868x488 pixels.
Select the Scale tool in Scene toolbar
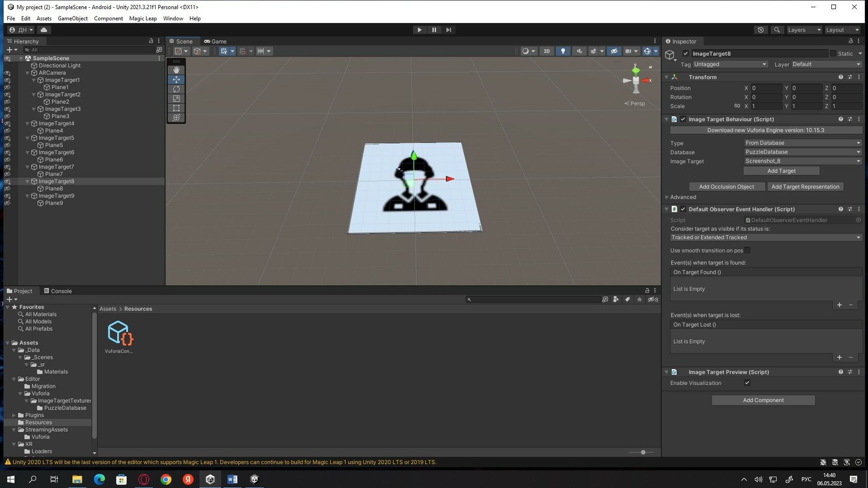(x=176, y=99)
